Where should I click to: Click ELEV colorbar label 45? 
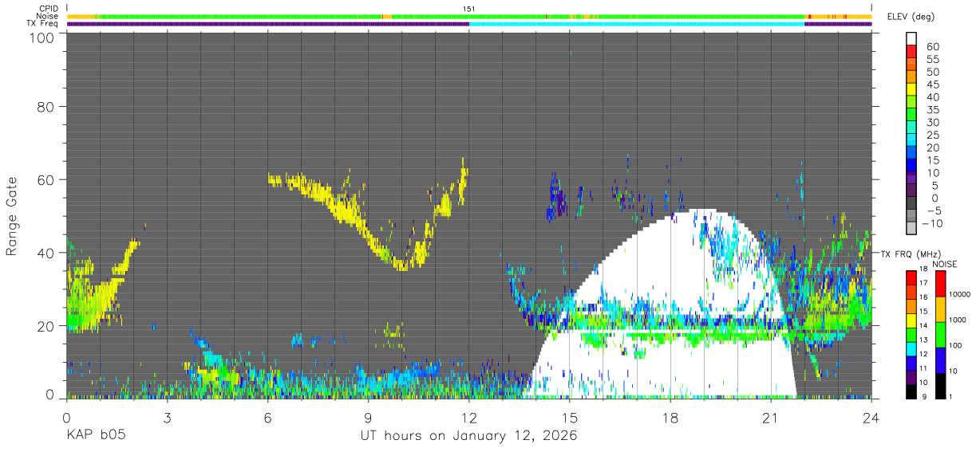click(x=934, y=85)
